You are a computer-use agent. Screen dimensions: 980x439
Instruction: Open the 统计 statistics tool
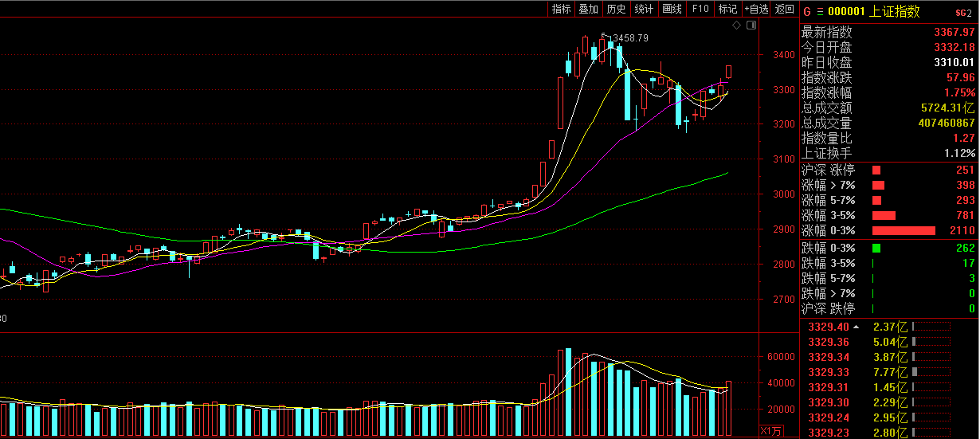tap(644, 9)
